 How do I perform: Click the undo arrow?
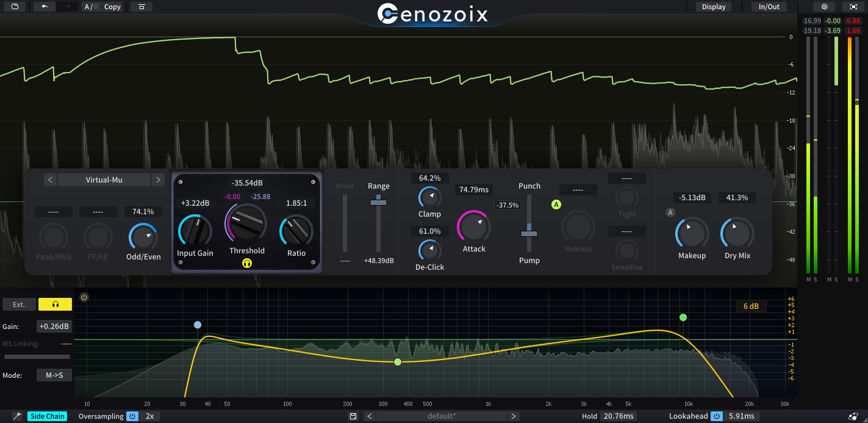coord(45,7)
